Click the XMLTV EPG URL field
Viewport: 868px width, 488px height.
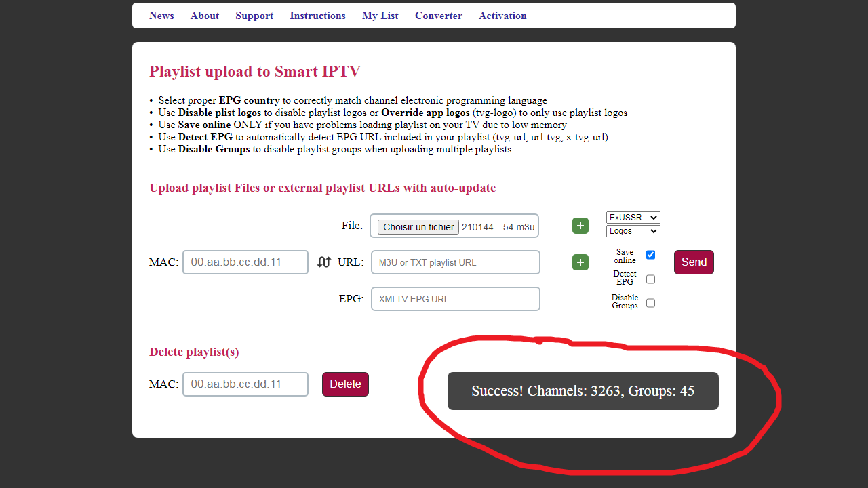pyautogui.click(x=456, y=299)
